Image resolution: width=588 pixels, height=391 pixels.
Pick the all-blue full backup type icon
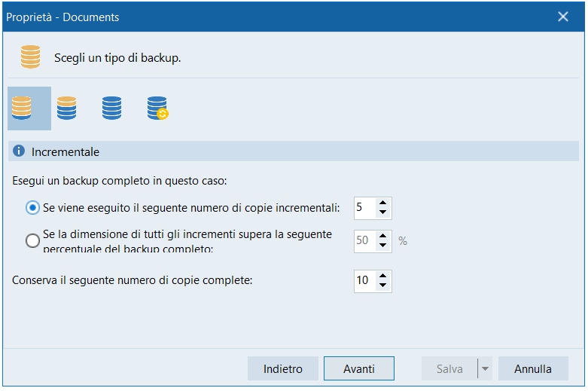[x=111, y=108]
